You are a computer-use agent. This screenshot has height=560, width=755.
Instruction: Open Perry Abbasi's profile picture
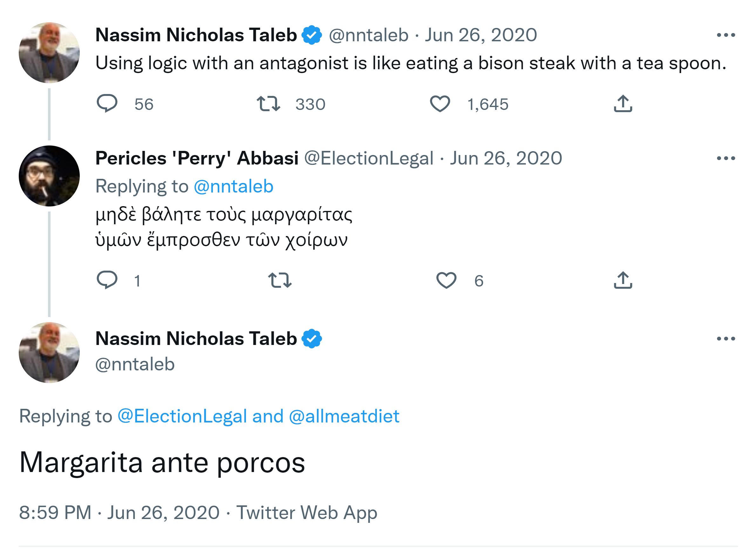pos(49,176)
